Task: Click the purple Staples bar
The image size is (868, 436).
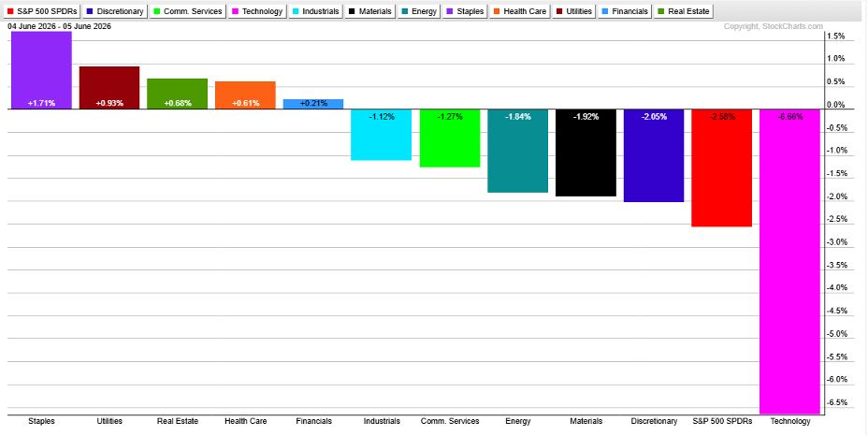Action: click(41, 70)
